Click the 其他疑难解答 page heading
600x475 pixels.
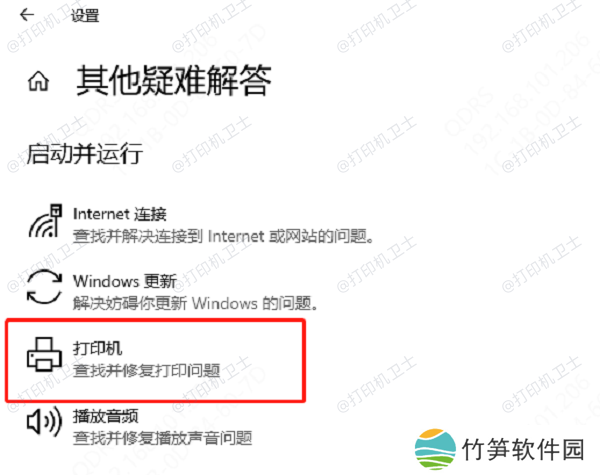(174, 80)
